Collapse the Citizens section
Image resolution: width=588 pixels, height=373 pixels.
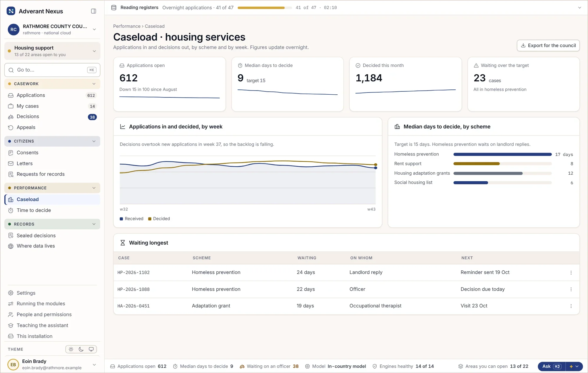pyautogui.click(x=52, y=141)
